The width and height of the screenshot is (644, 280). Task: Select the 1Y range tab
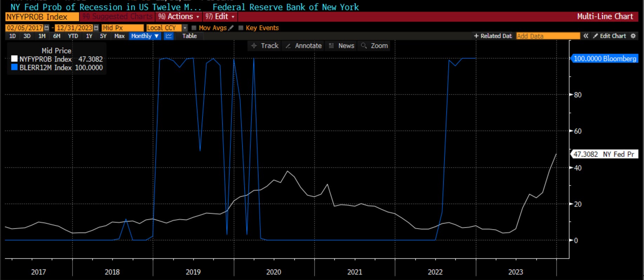pyautogui.click(x=89, y=36)
